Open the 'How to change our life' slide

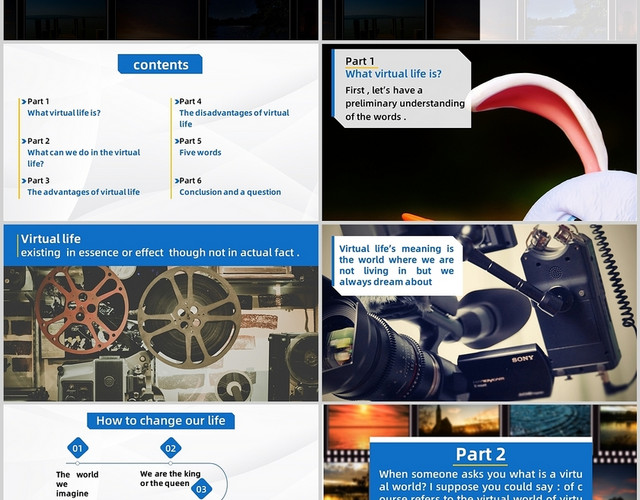(161, 452)
